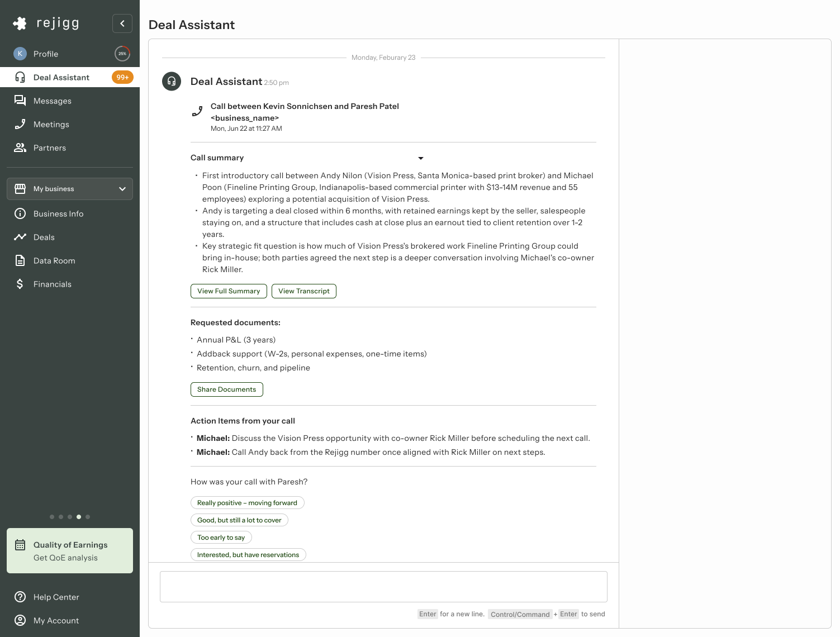Screen dimensions: 840x637
Task: Click View Transcript button
Action: [x=304, y=291]
